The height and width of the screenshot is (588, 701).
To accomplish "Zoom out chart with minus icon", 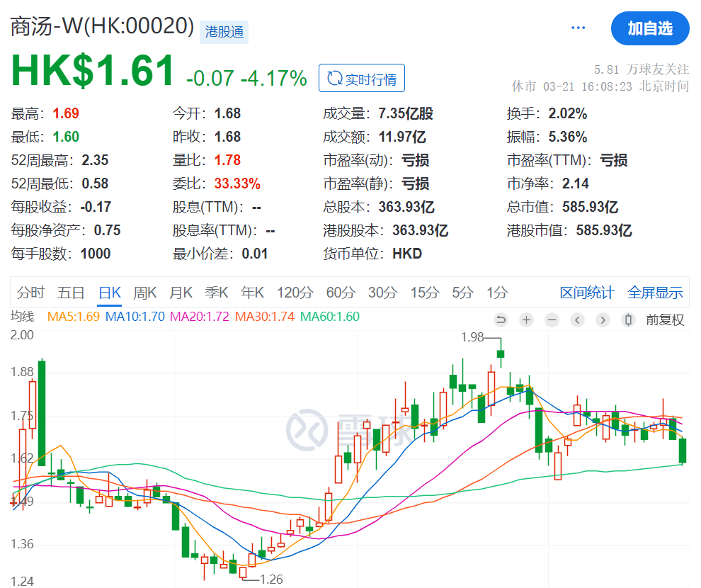I will pos(552,320).
